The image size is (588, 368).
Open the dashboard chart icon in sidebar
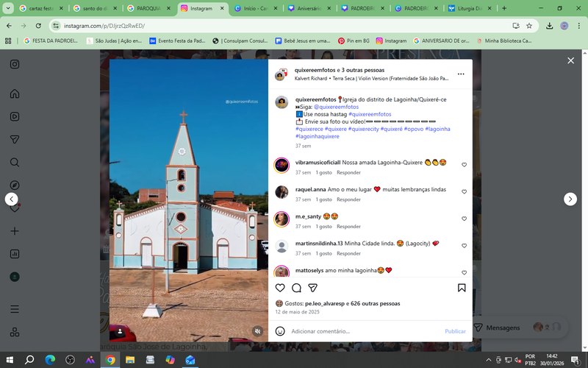(x=15, y=254)
